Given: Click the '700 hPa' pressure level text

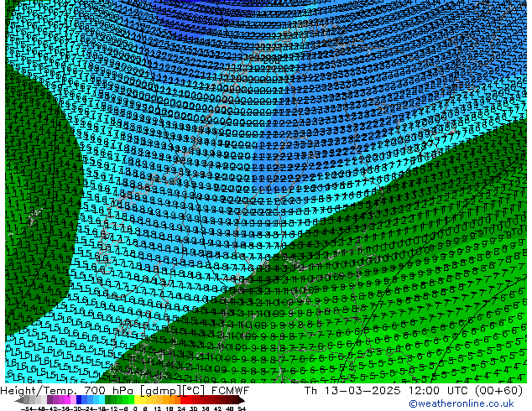Looking at the screenshot, I should [111, 391].
